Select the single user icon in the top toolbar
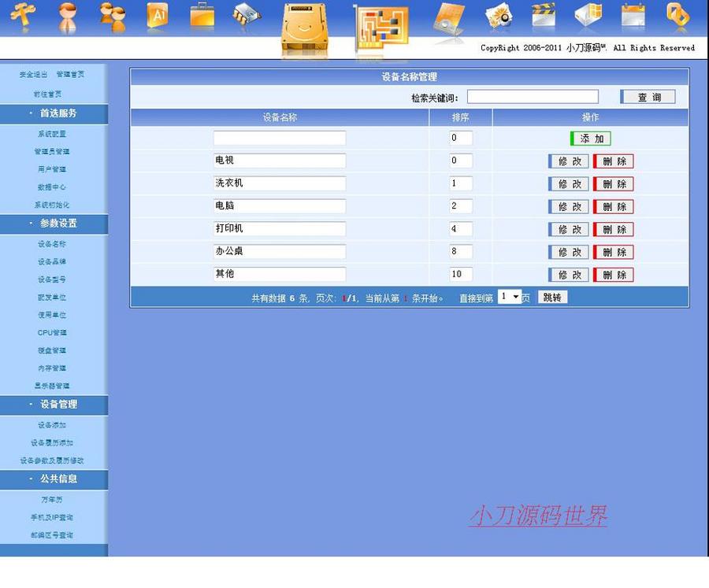This screenshot has width=709, height=588. [x=68, y=17]
